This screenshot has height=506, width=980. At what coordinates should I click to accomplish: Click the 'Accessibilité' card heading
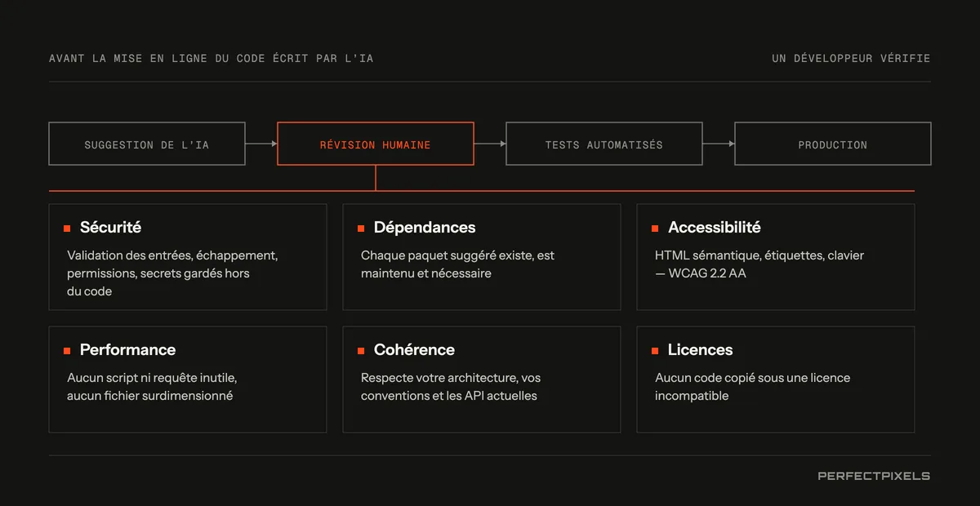point(715,228)
